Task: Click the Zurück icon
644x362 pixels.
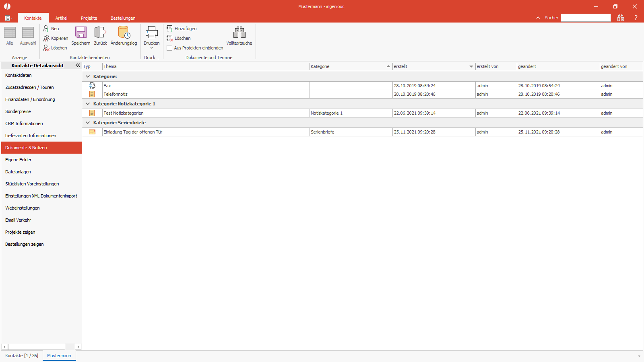Action: tap(100, 33)
